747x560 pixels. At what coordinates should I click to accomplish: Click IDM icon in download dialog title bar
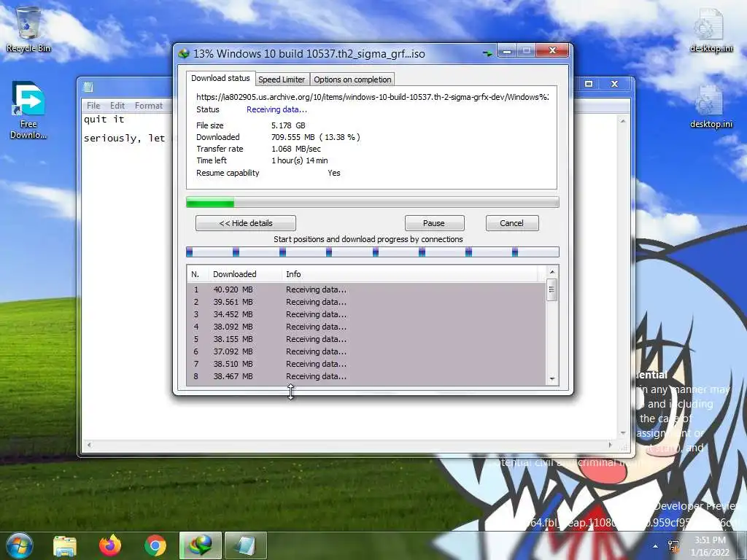pos(184,54)
